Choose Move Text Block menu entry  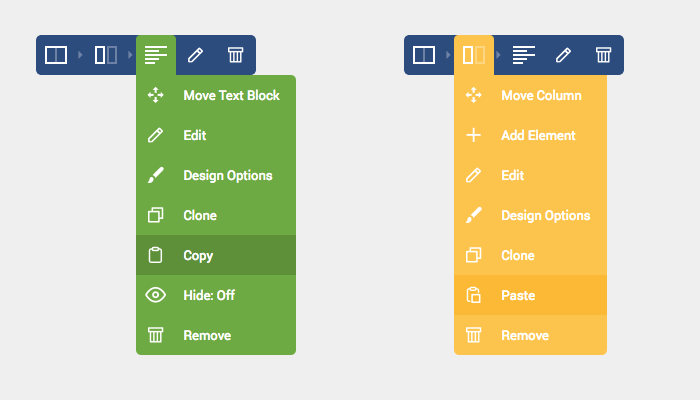click(x=216, y=95)
